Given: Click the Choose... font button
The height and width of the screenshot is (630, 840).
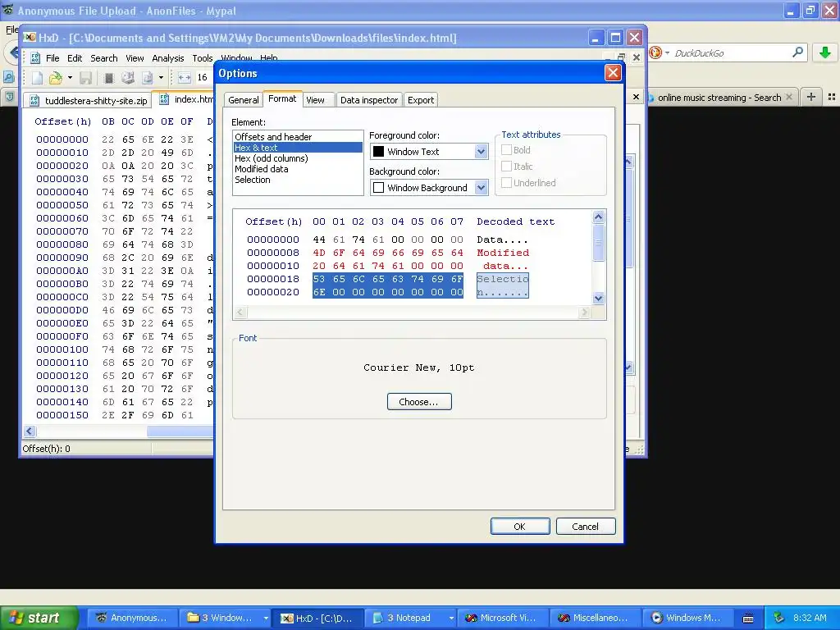Looking at the screenshot, I should coord(419,402).
